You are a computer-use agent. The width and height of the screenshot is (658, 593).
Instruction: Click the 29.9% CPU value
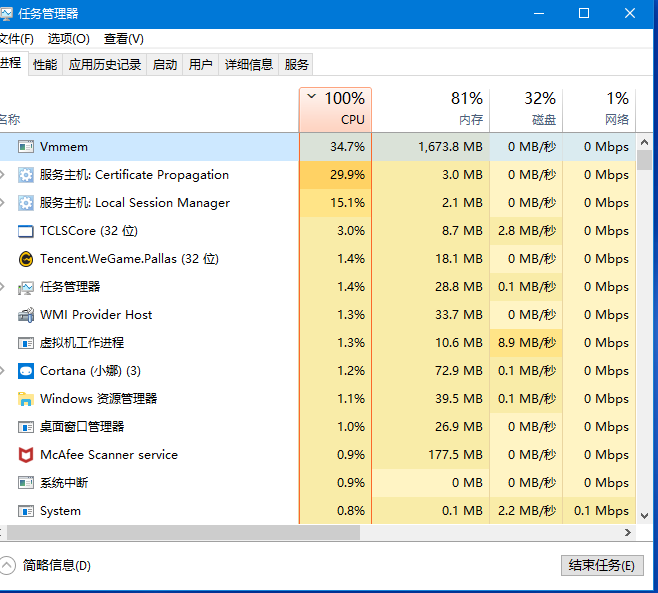click(x=347, y=175)
